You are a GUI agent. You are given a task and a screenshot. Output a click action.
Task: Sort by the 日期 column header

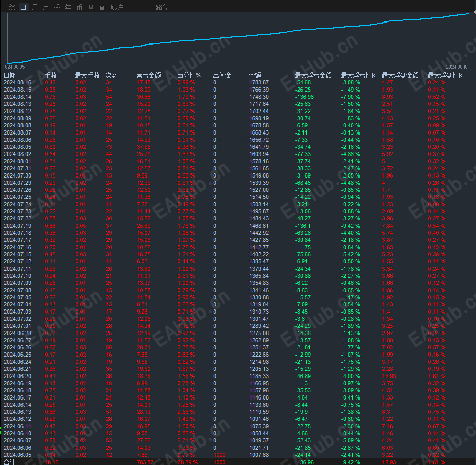click(10, 75)
